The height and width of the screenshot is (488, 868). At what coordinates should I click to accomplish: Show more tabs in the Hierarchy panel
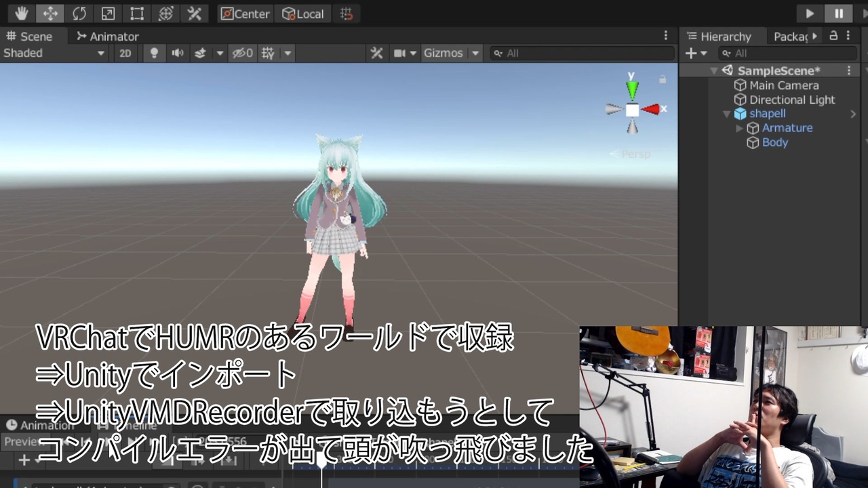pos(815,36)
